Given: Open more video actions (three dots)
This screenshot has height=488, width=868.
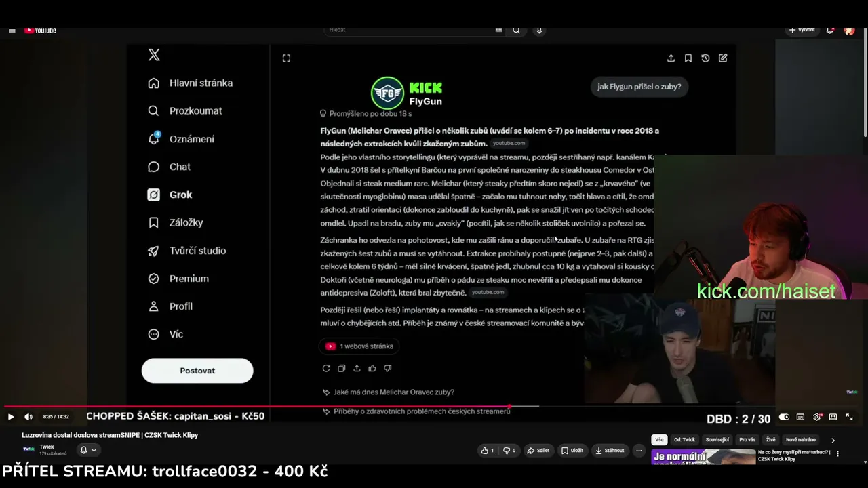Looking at the screenshot, I should [x=639, y=450].
